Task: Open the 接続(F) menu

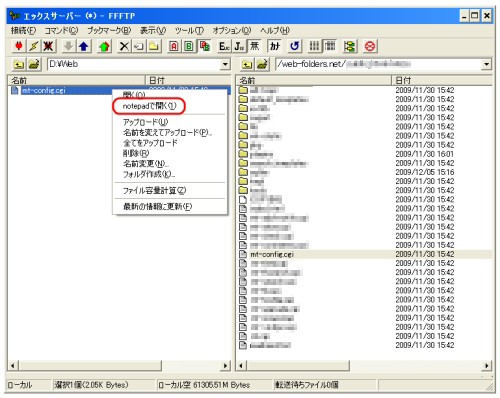Action: (23, 31)
